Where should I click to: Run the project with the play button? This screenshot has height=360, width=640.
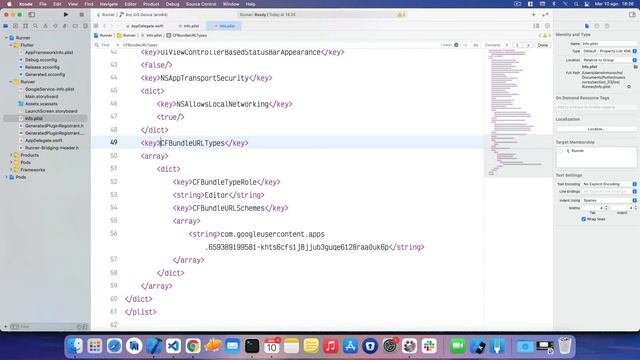(66, 14)
